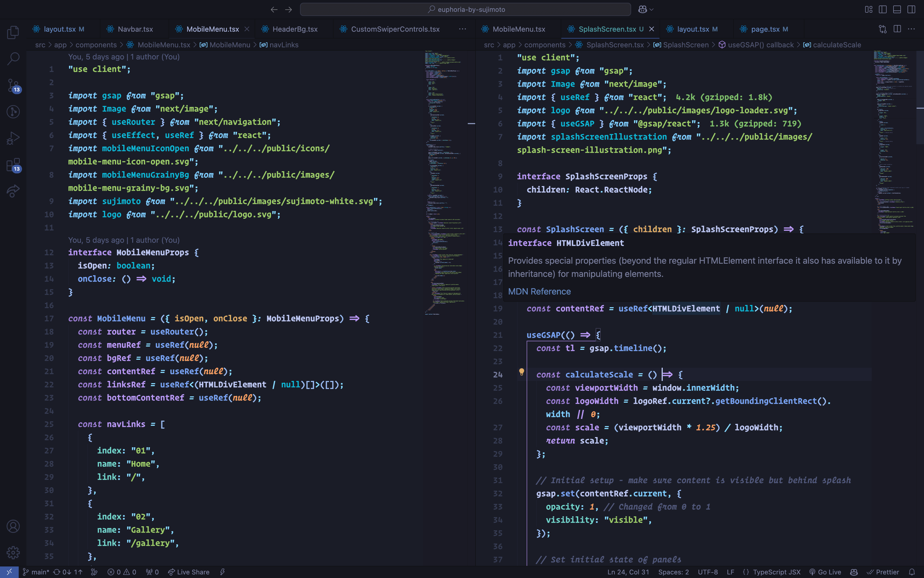This screenshot has width=924, height=578.
Task: Start Live Share from status bar
Action: tap(189, 572)
